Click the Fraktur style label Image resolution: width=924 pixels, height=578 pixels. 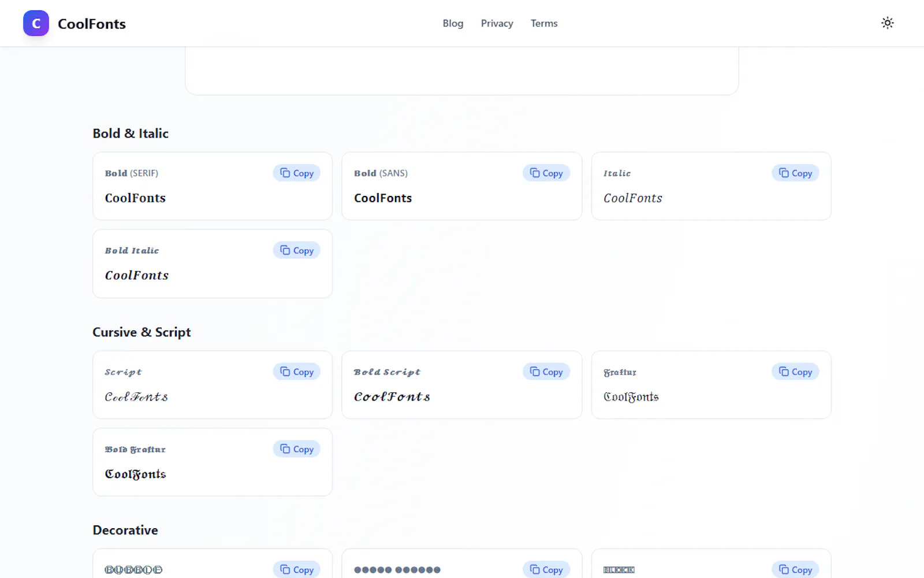620,372
